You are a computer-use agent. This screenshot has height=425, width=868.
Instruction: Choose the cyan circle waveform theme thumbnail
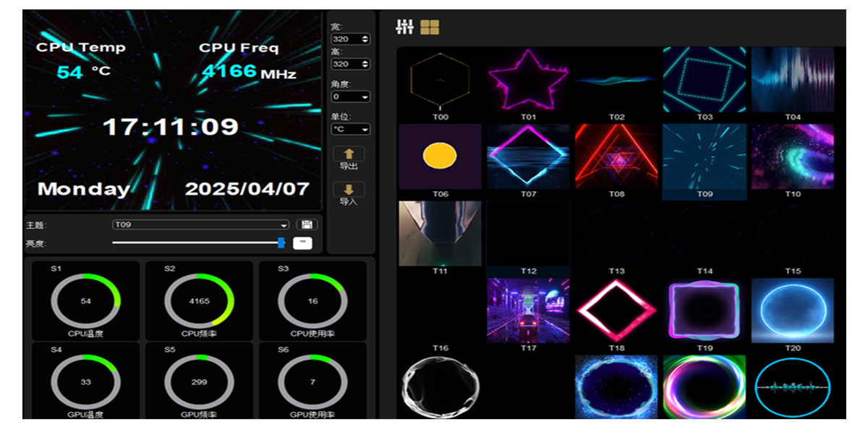pyautogui.click(x=793, y=387)
